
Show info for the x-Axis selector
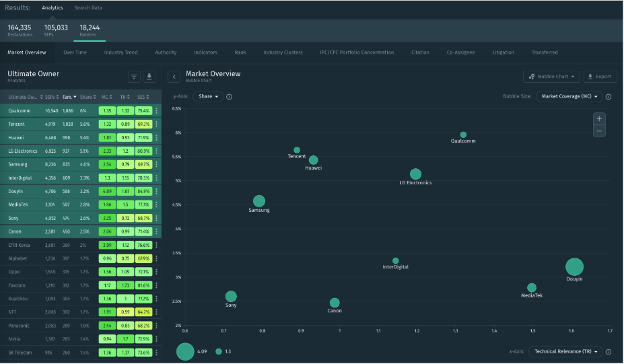coord(609,352)
